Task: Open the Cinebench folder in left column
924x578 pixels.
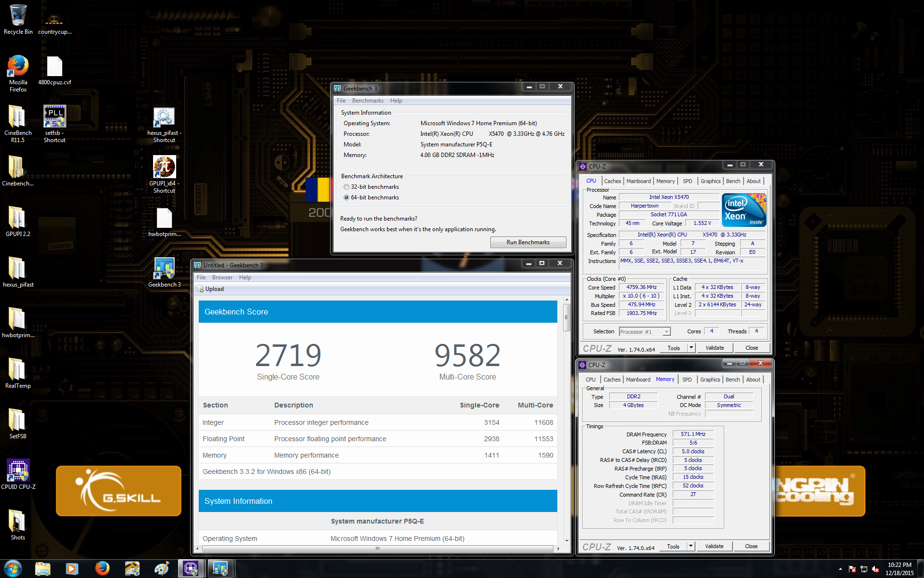Action: [x=18, y=171]
